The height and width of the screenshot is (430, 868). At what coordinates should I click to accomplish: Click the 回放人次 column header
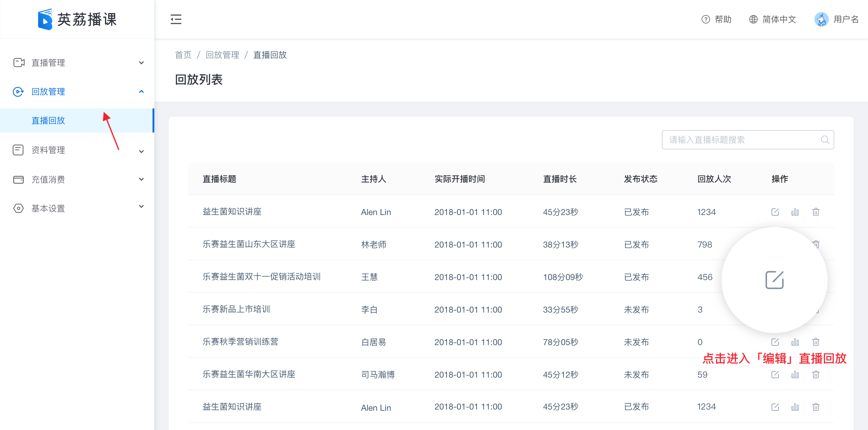pyautogui.click(x=714, y=179)
